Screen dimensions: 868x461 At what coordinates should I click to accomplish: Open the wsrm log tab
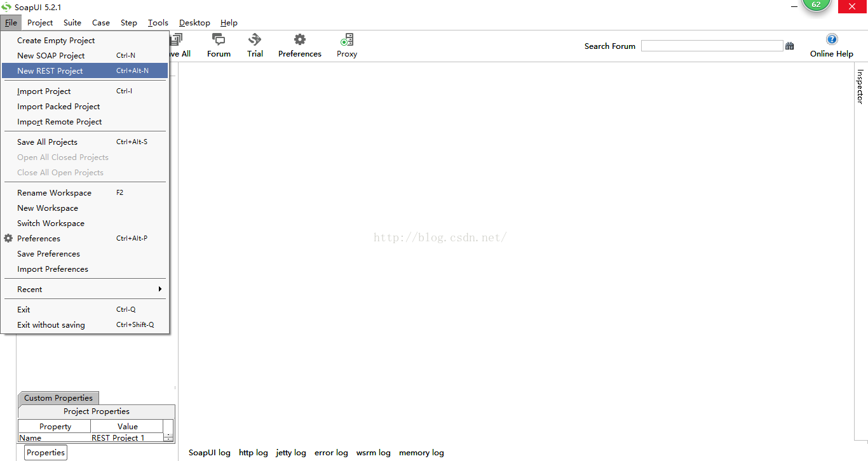(x=374, y=453)
